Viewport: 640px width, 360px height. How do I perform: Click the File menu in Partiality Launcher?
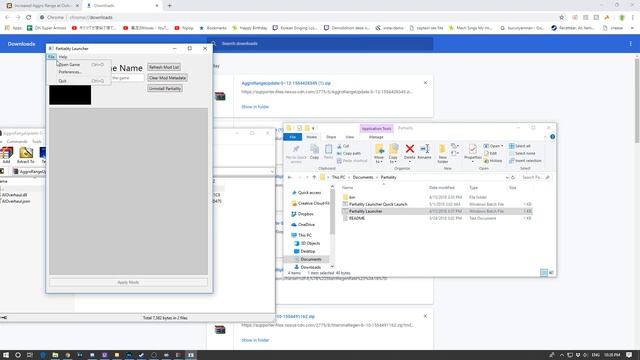(x=51, y=57)
